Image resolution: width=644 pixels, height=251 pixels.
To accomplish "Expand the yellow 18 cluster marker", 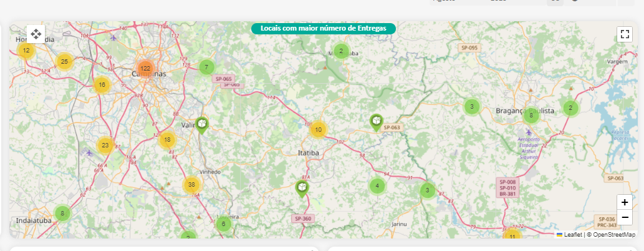I will [x=167, y=140].
